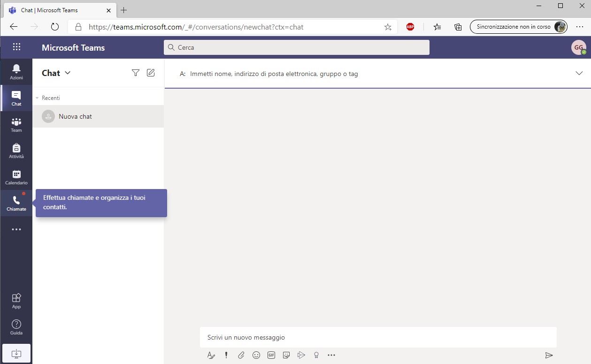Image resolution: width=591 pixels, height=364 pixels.
Task: Open the GIF picker
Action: pos(271,355)
